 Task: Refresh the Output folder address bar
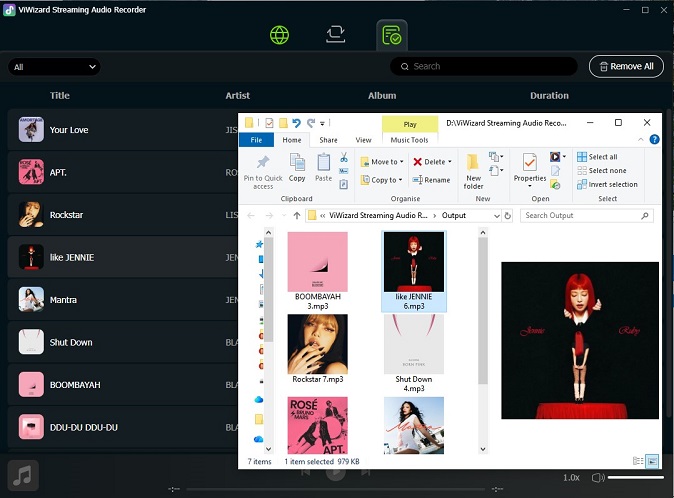pyautogui.click(x=508, y=216)
